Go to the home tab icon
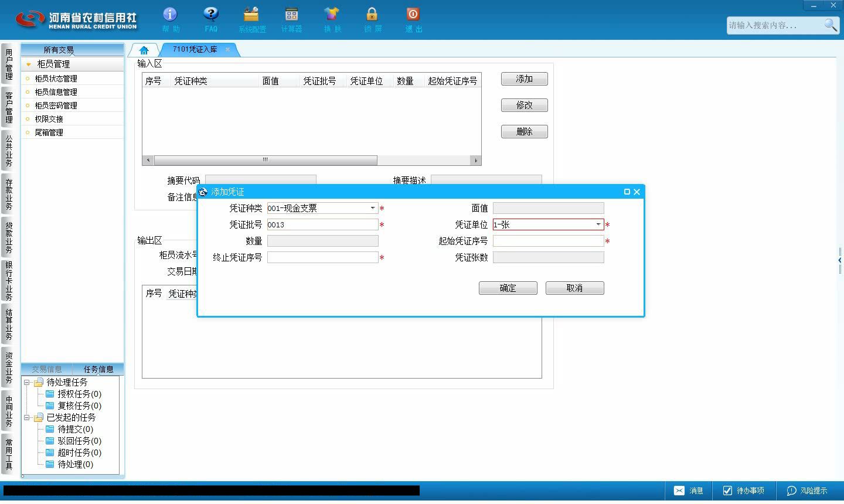This screenshot has width=844, height=504. pos(144,50)
